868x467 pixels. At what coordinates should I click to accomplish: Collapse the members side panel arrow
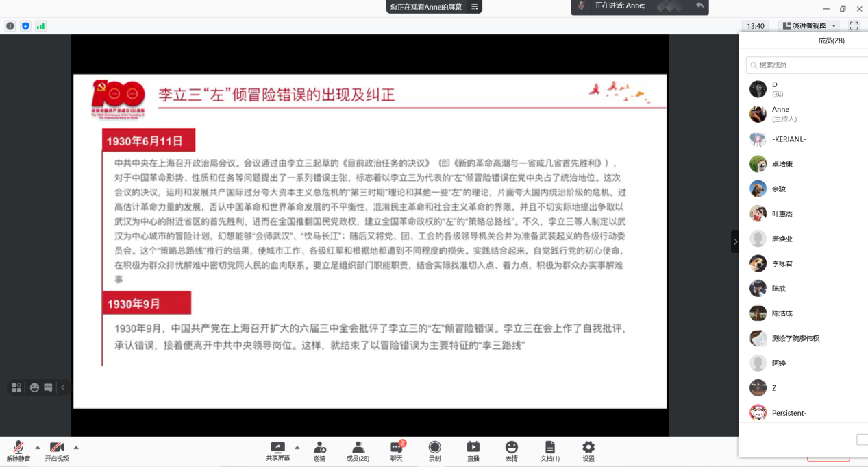click(x=735, y=241)
